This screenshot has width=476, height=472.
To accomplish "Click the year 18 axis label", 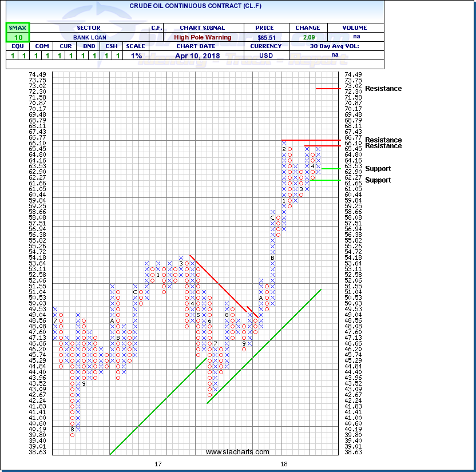I will [283, 463].
